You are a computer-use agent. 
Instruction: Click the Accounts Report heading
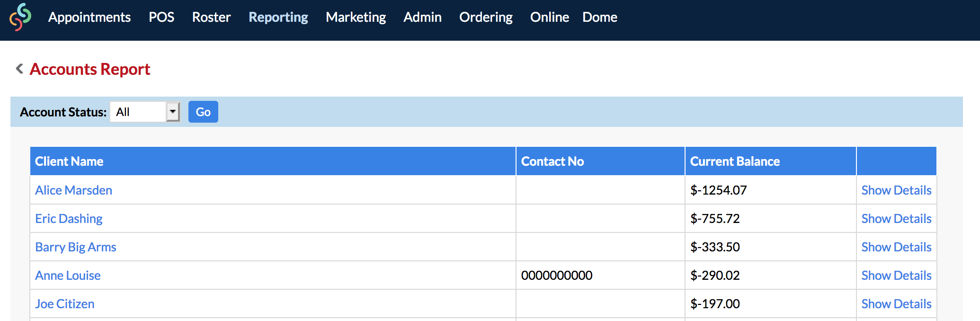pyautogui.click(x=90, y=69)
